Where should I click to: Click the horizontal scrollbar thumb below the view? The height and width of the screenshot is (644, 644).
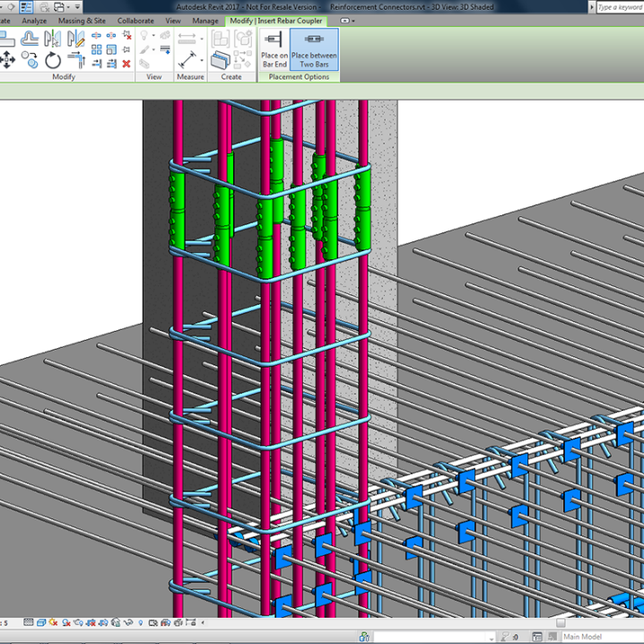point(561,622)
